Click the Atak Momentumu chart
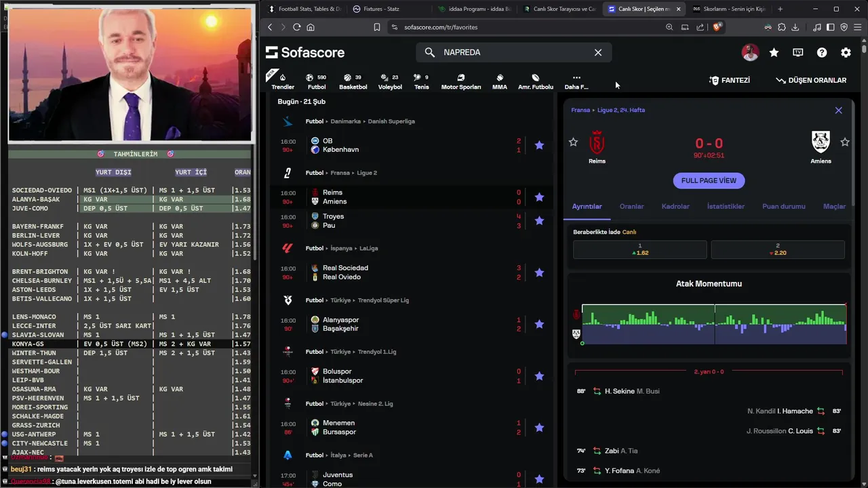Viewport: 868px width, 488px height. pos(713,324)
